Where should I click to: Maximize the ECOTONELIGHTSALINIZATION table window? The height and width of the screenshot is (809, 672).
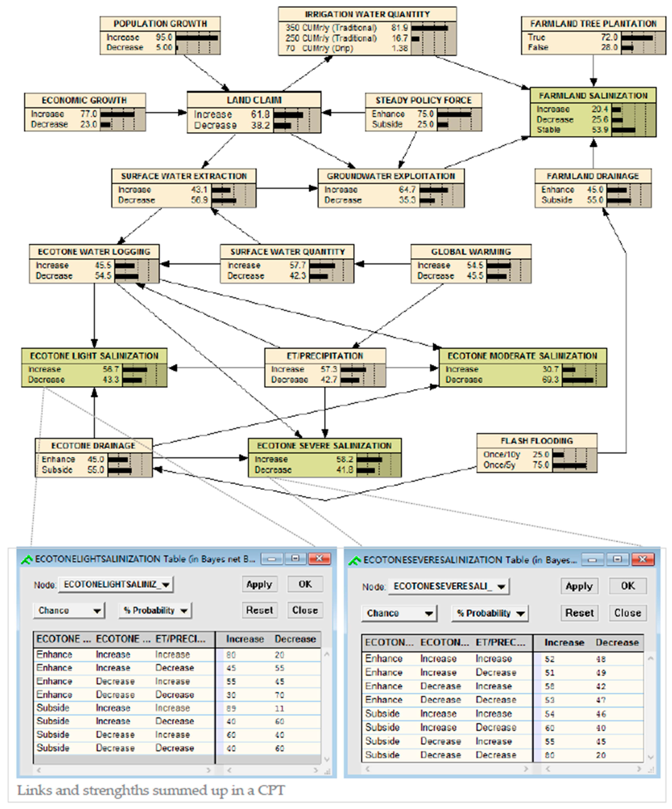point(295,559)
